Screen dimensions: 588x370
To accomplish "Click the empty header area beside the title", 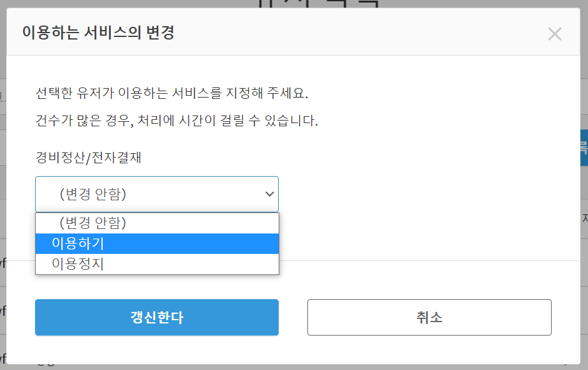I will coord(357,33).
